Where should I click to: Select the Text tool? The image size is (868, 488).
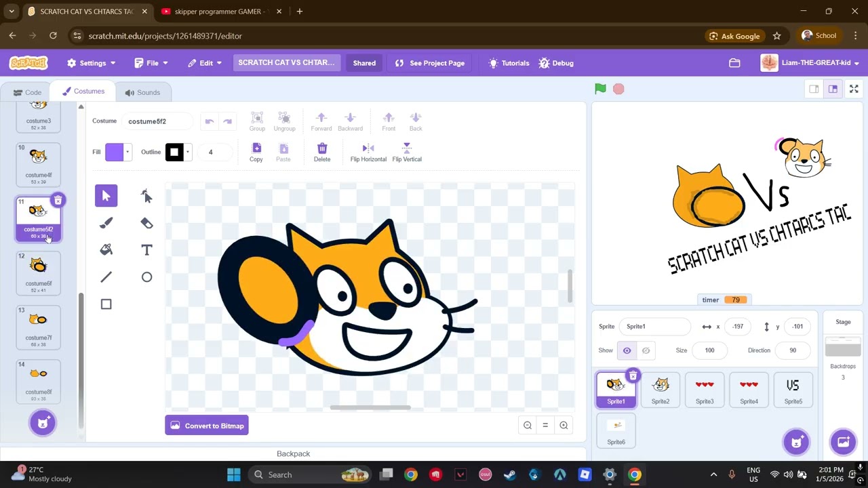146,250
